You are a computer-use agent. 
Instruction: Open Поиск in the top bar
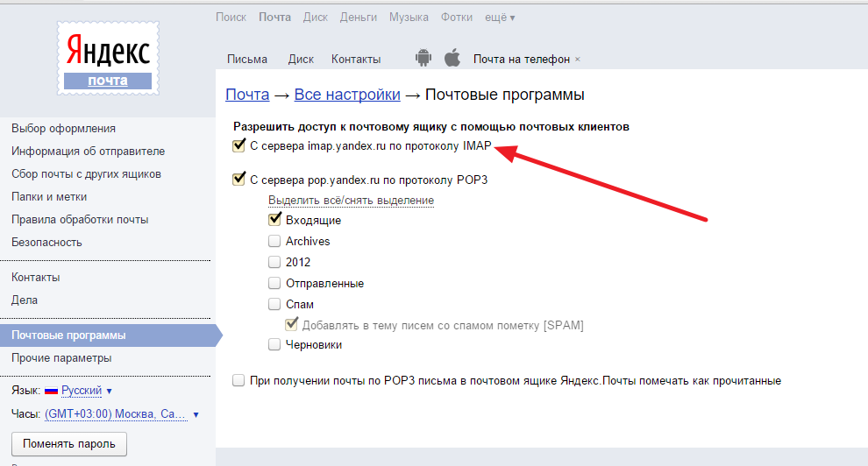click(x=231, y=18)
